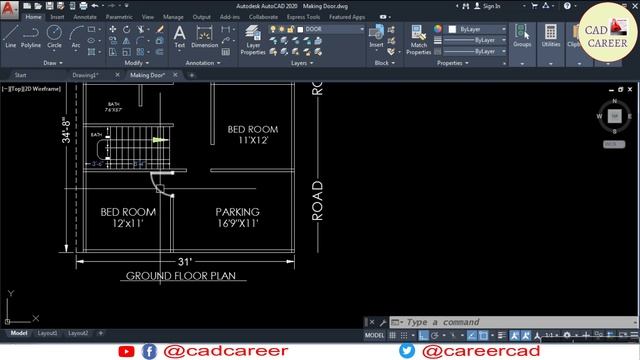Open the ByLayer color dropdown
640x360 pixels.
(x=504, y=29)
